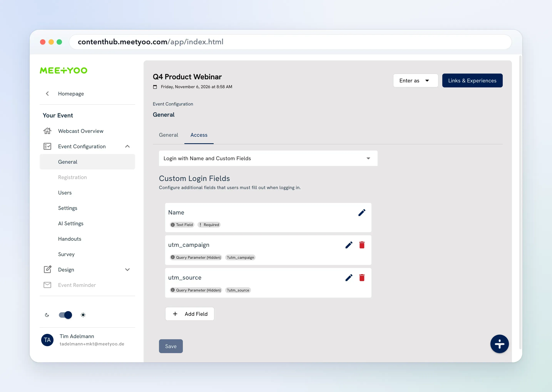Open the Login with Name and Custom Fields dropdown
The width and height of the screenshot is (552, 392).
click(268, 158)
